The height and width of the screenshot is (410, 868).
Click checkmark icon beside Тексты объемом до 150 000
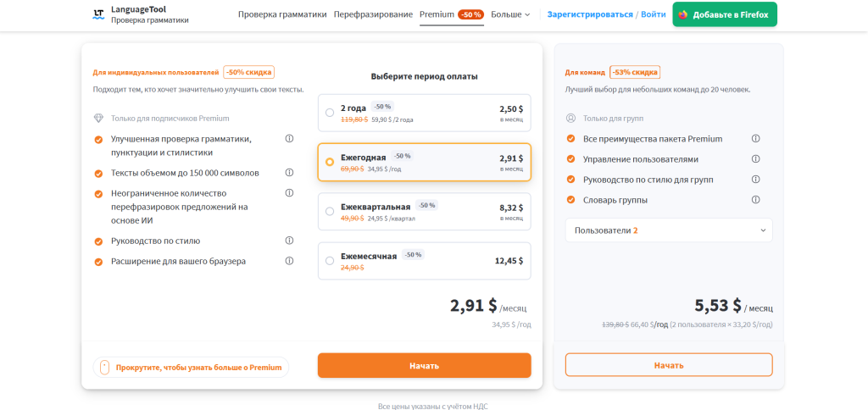(98, 173)
